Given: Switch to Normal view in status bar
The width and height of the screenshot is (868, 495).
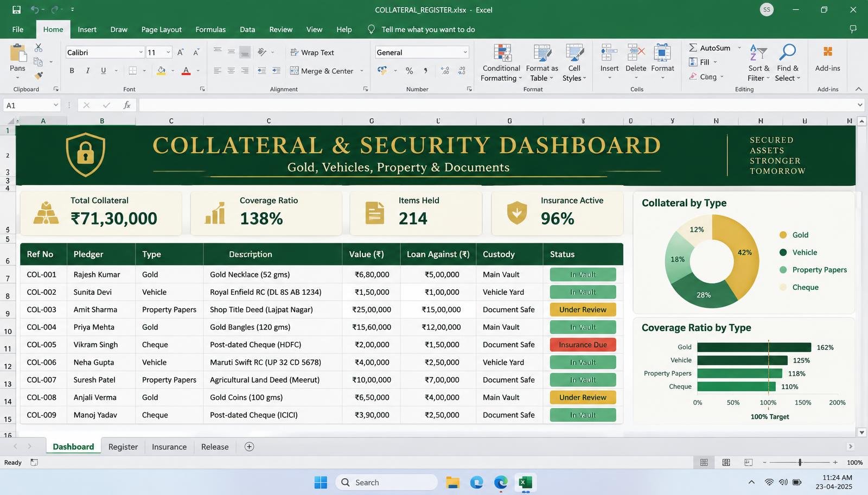Looking at the screenshot, I should pyautogui.click(x=704, y=462).
